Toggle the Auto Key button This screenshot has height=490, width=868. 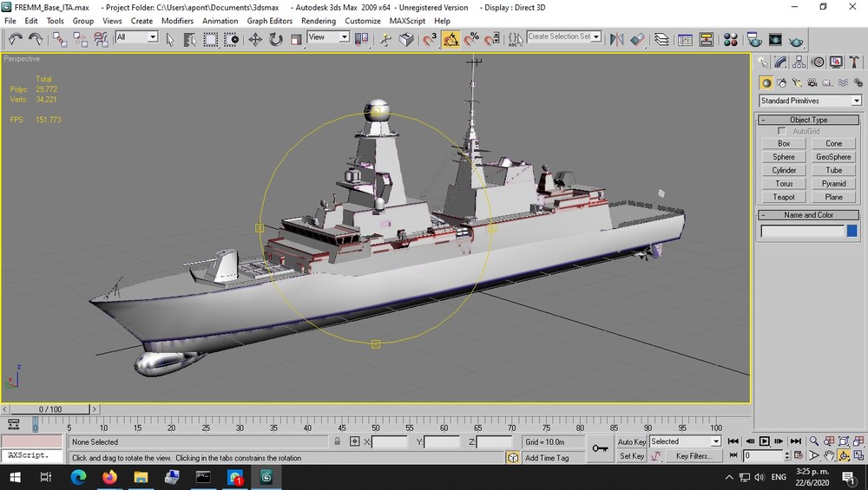pyautogui.click(x=632, y=442)
